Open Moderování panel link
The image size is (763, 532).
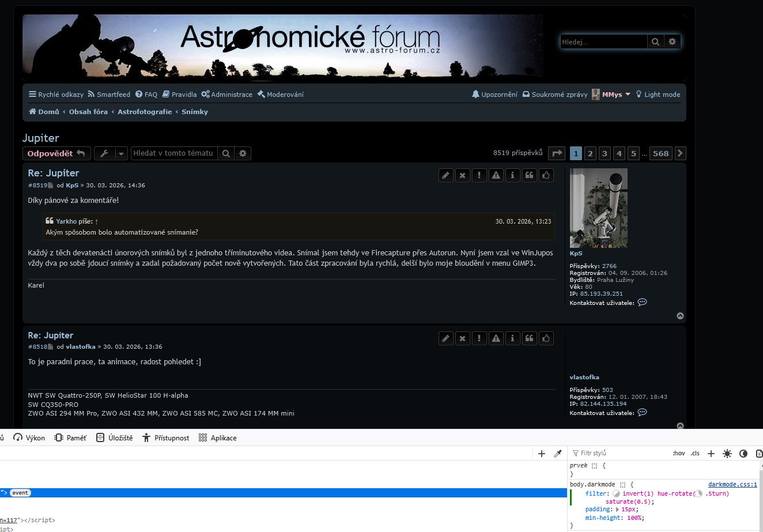coord(280,95)
